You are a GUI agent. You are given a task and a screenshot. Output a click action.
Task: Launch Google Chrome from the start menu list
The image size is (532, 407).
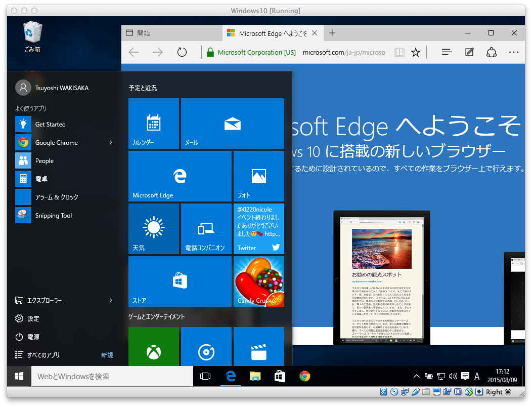(x=58, y=143)
